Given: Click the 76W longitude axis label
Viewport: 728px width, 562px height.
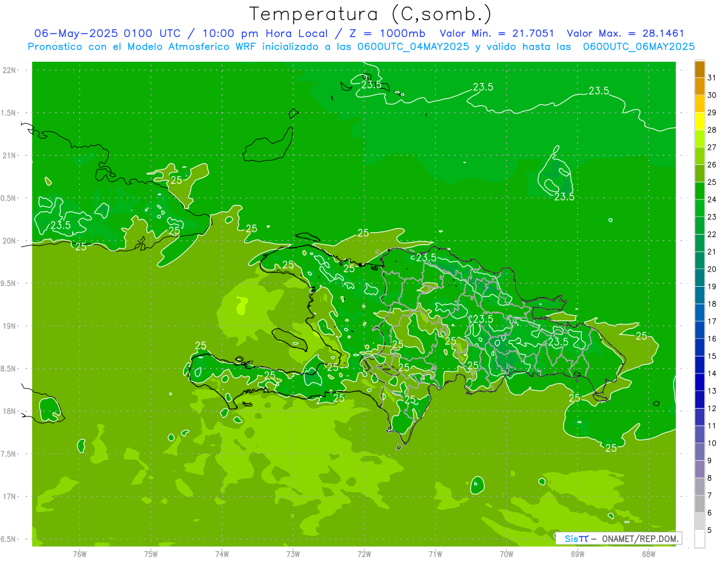Looking at the screenshot, I should tap(79, 554).
